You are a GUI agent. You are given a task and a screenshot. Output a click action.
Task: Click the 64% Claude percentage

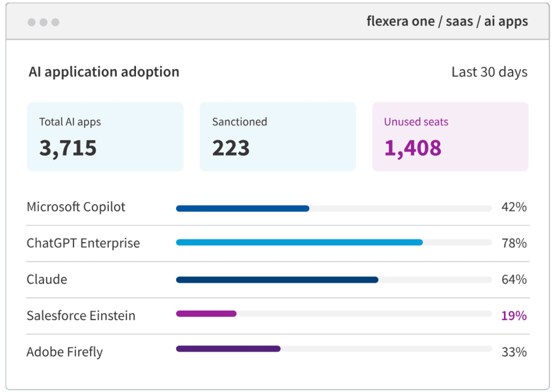click(514, 279)
